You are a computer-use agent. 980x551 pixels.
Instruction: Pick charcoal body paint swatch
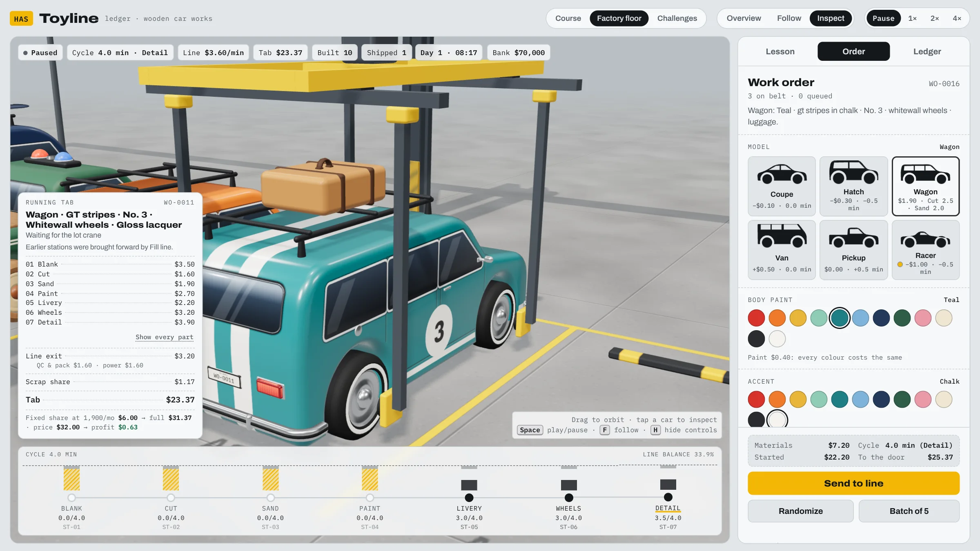756,339
